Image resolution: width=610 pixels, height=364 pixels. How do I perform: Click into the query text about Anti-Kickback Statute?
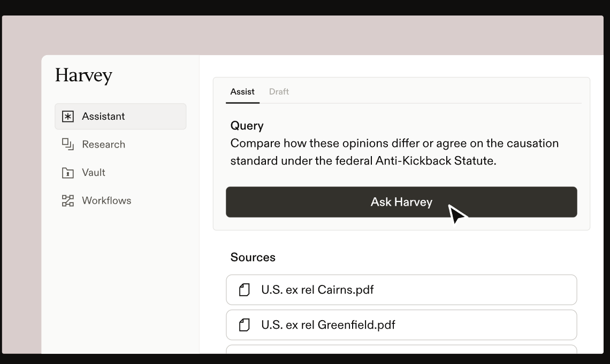click(x=394, y=152)
